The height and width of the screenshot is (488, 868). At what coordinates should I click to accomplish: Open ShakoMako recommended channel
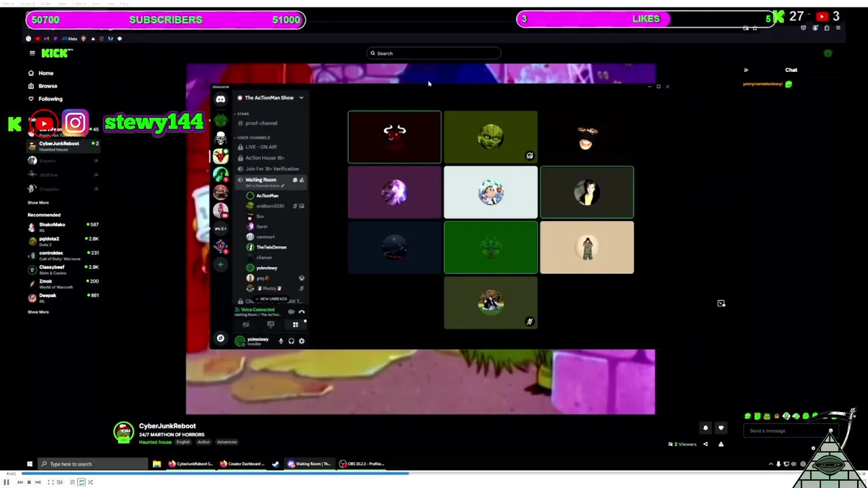(62, 226)
